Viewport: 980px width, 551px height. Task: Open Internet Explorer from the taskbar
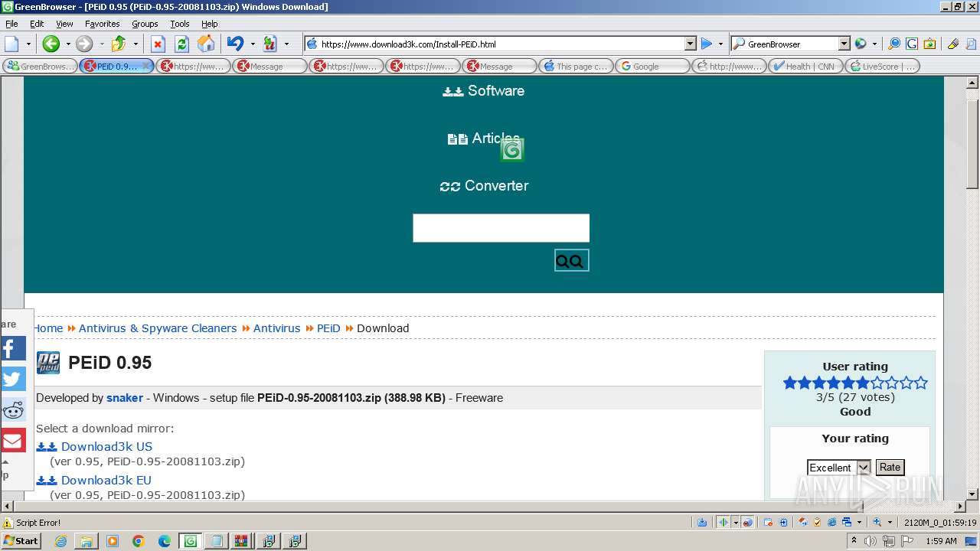click(60, 541)
